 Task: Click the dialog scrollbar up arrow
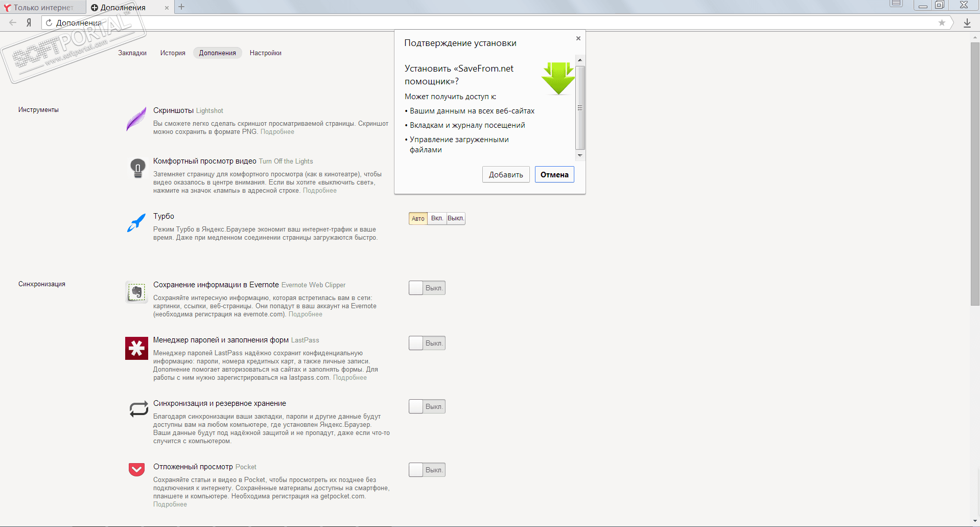[x=580, y=60]
